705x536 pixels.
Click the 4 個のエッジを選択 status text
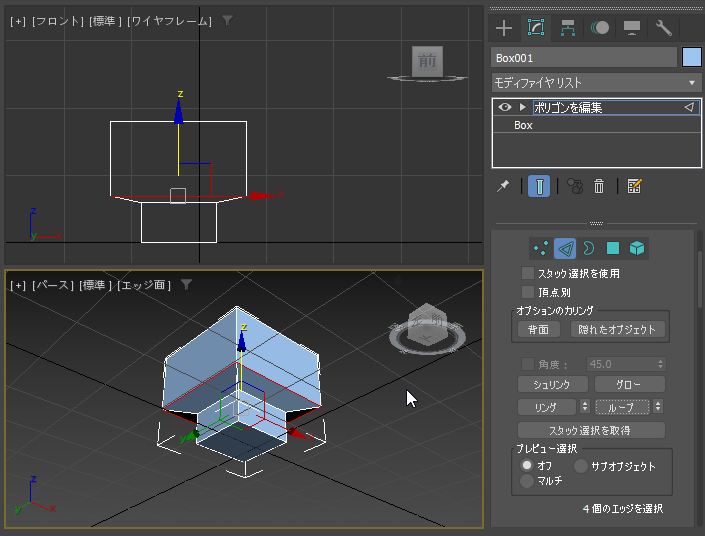pos(623,509)
